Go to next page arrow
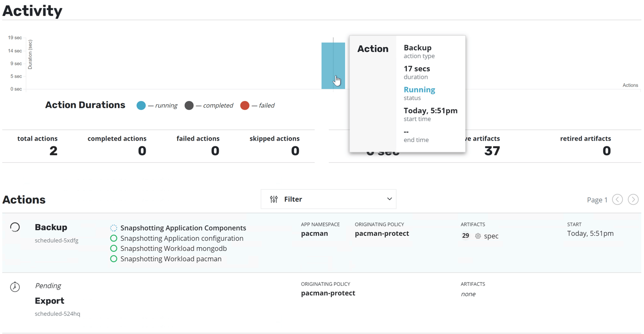Viewport: 644px width, 334px height. click(633, 200)
